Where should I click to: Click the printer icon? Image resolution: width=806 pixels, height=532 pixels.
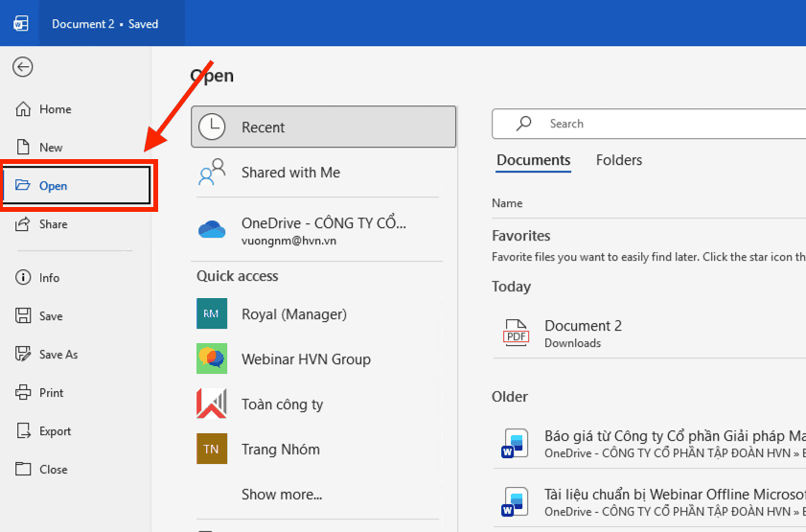[23, 392]
